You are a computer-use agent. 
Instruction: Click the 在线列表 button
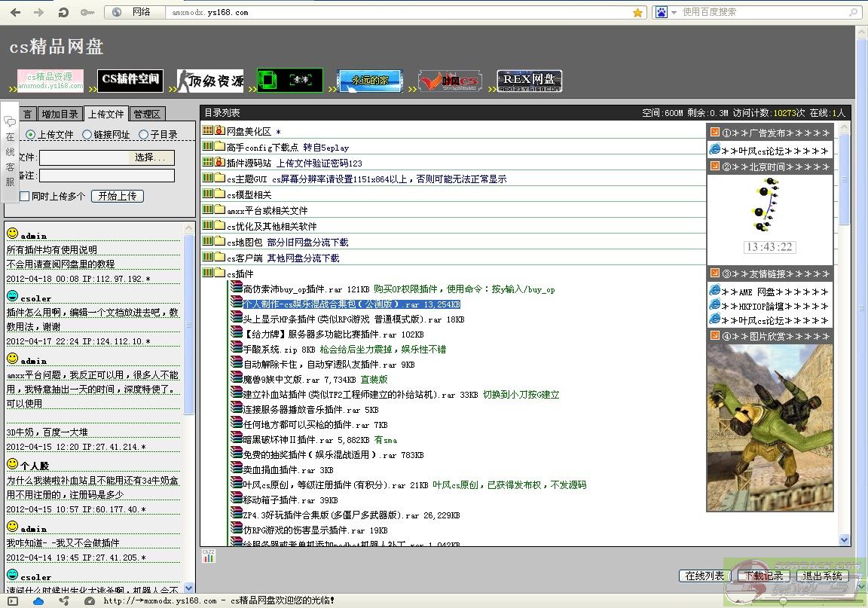(x=704, y=576)
